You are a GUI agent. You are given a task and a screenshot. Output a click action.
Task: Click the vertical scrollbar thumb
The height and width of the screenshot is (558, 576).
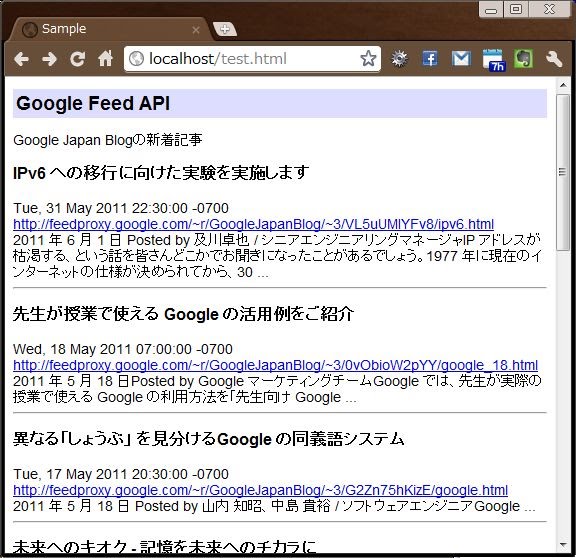coord(562,172)
